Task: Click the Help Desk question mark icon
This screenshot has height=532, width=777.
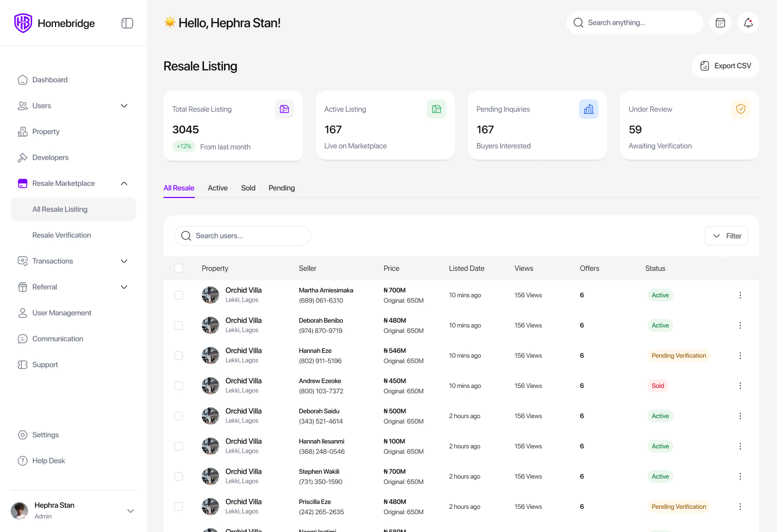Action: tap(23, 461)
